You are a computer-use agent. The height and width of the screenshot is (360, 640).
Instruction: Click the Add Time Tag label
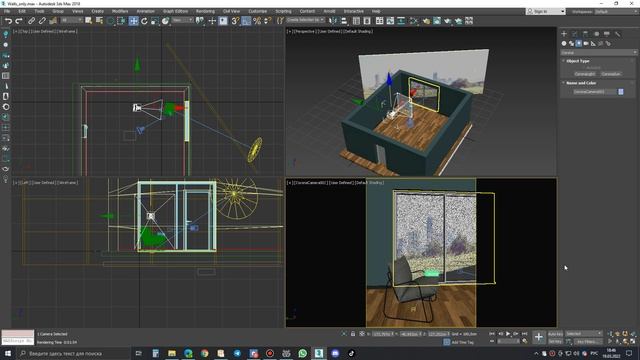click(463, 342)
